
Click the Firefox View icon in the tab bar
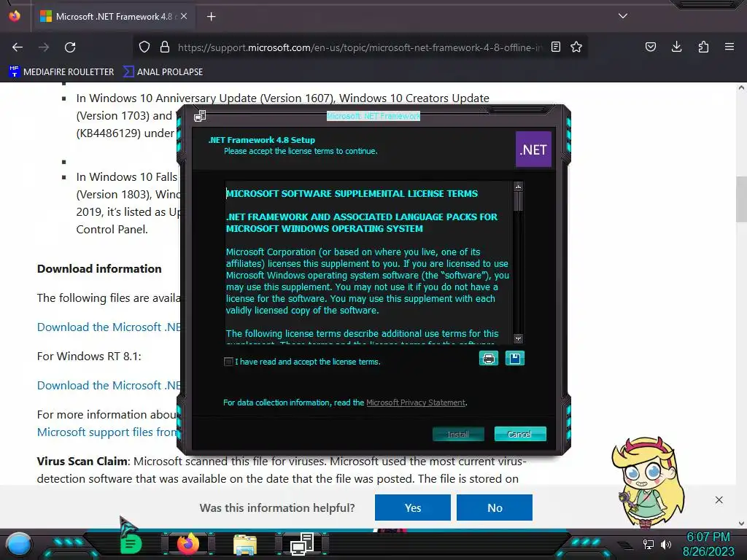click(x=15, y=16)
